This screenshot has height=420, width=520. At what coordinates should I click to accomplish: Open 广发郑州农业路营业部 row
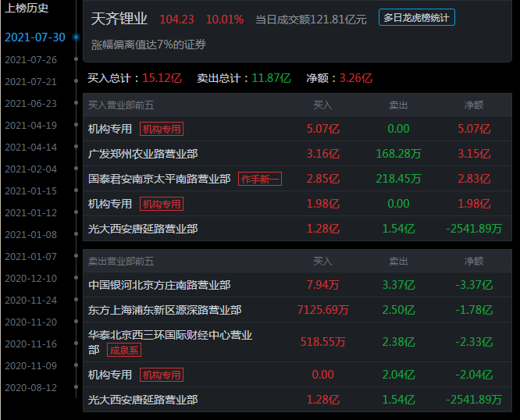(297, 154)
